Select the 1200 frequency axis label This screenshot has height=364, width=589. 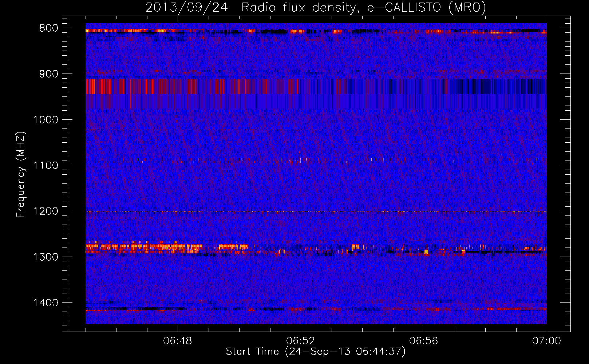click(x=46, y=211)
